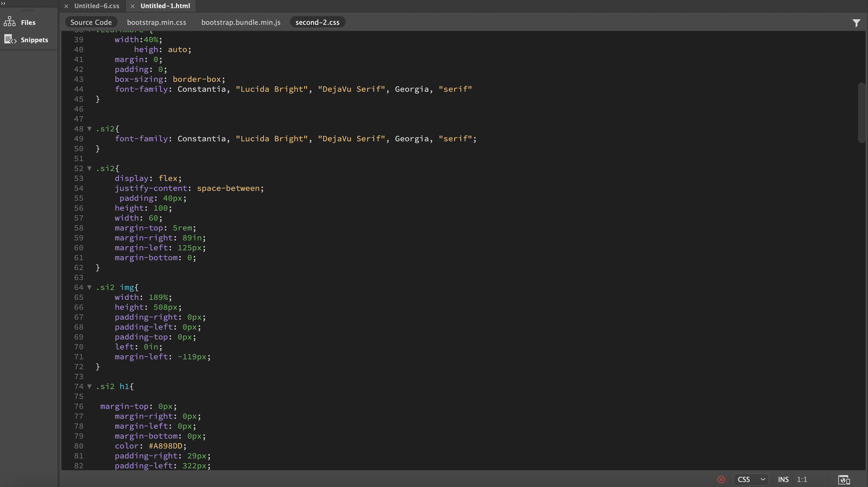Switch to the Untitled-6.css tab

(97, 6)
